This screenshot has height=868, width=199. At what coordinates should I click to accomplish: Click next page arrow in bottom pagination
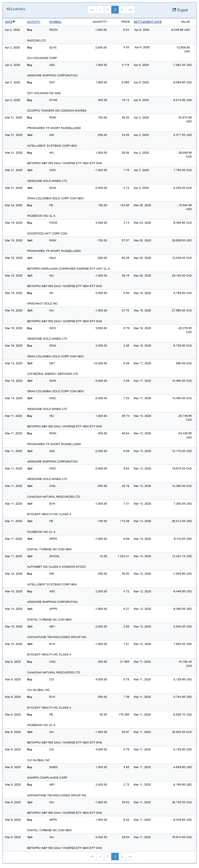tap(122, 856)
